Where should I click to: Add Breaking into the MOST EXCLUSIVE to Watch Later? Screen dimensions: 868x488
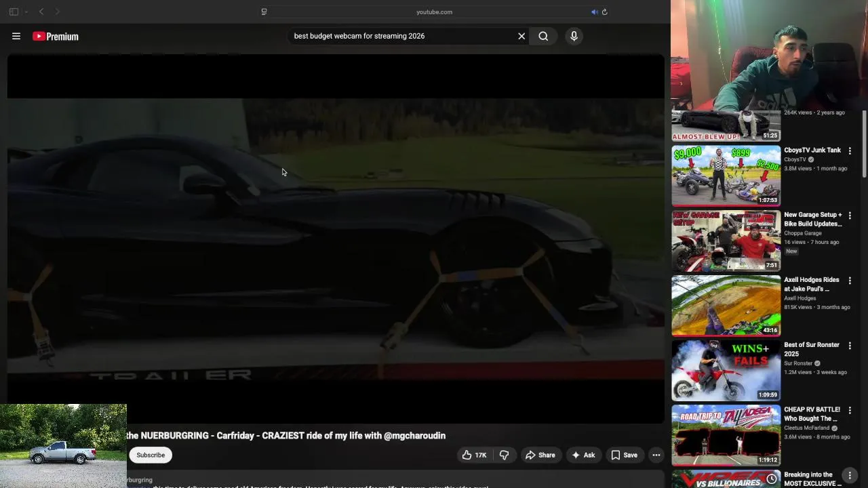coord(772,479)
